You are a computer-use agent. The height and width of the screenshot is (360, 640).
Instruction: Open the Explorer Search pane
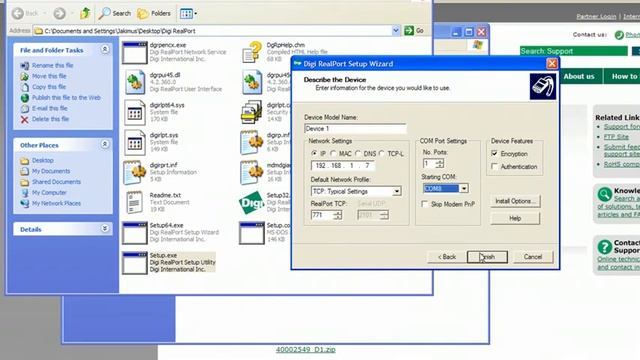tap(115, 13)
